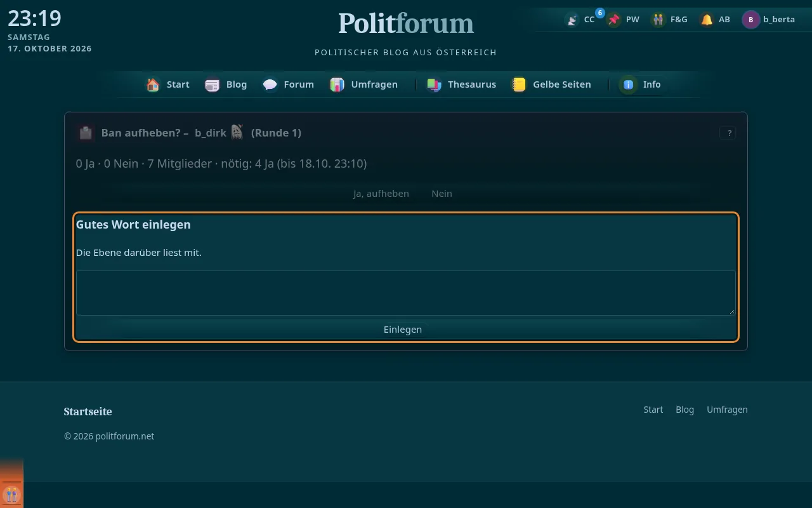Click the CC icon with badge 6
This screenshot has height=508, width=812.
pos(572,20)
